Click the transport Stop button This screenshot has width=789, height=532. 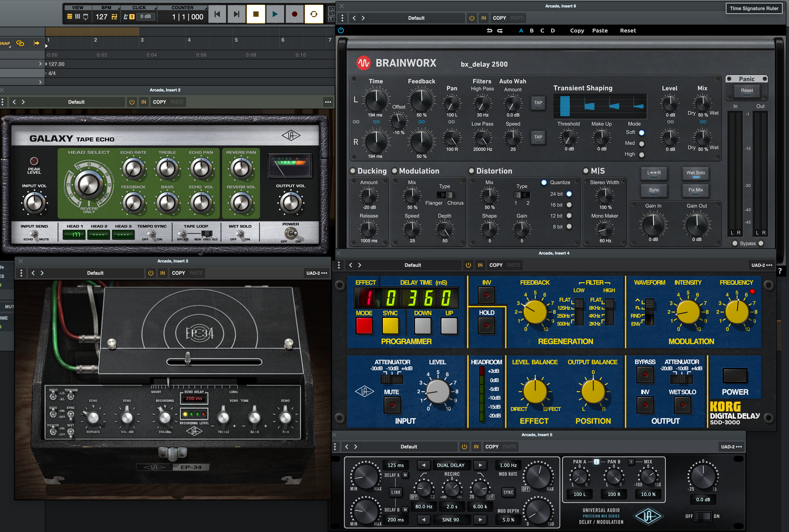256,14
